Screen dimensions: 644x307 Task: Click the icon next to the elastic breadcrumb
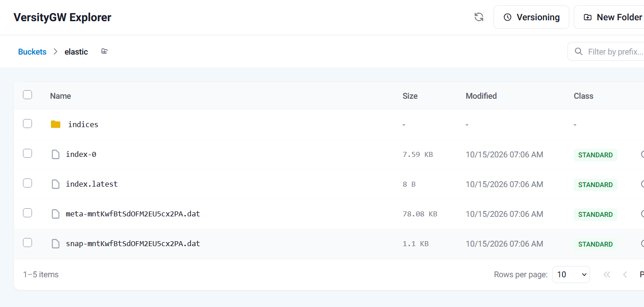104,51
